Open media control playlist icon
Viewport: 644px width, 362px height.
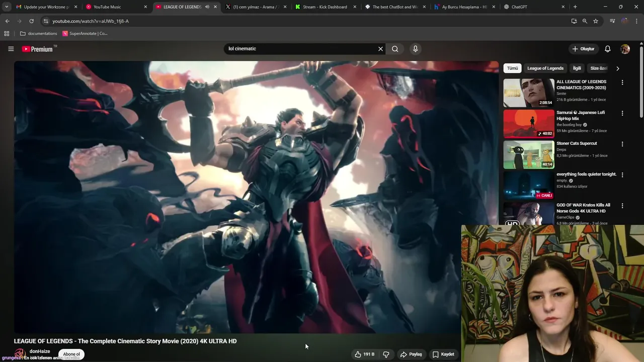(x=612, y=21)
